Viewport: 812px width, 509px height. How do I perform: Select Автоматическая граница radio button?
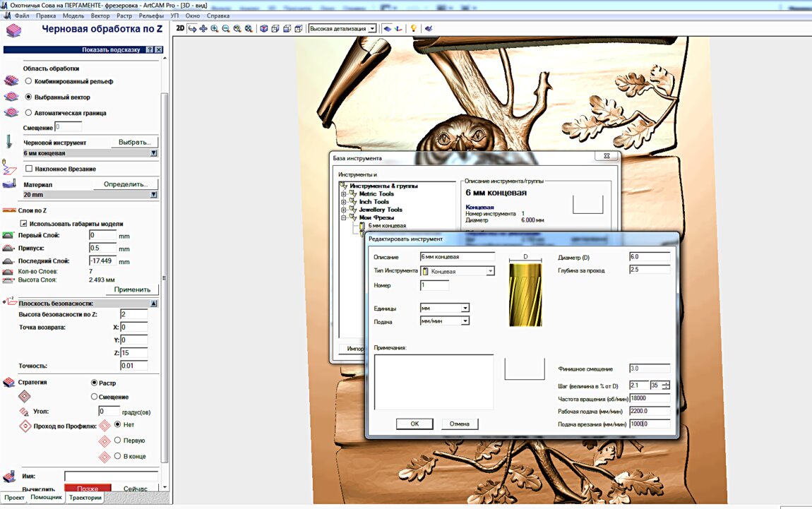(x=28, y=112)
